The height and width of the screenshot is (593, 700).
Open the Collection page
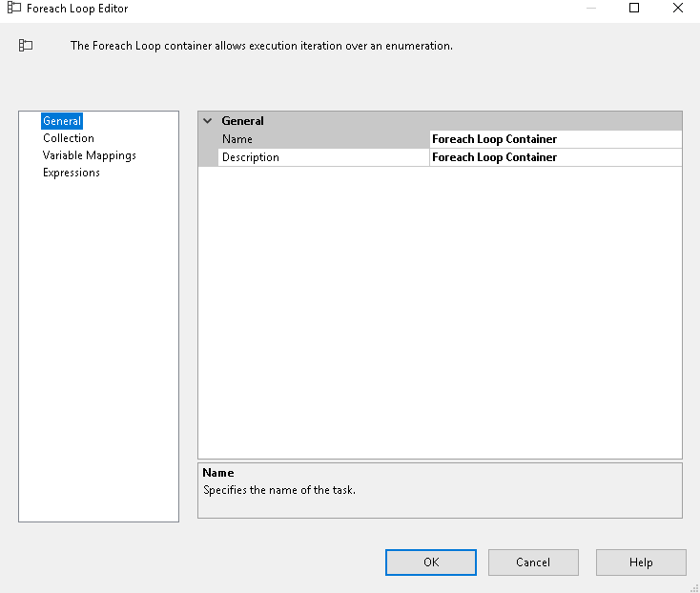coord(69,138)
